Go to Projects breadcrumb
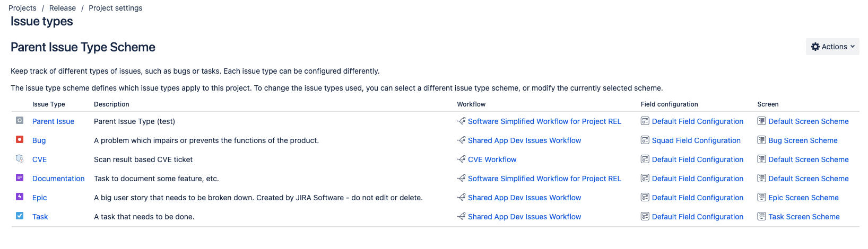Viewport: 868px width, 249px height. point(22,8)
